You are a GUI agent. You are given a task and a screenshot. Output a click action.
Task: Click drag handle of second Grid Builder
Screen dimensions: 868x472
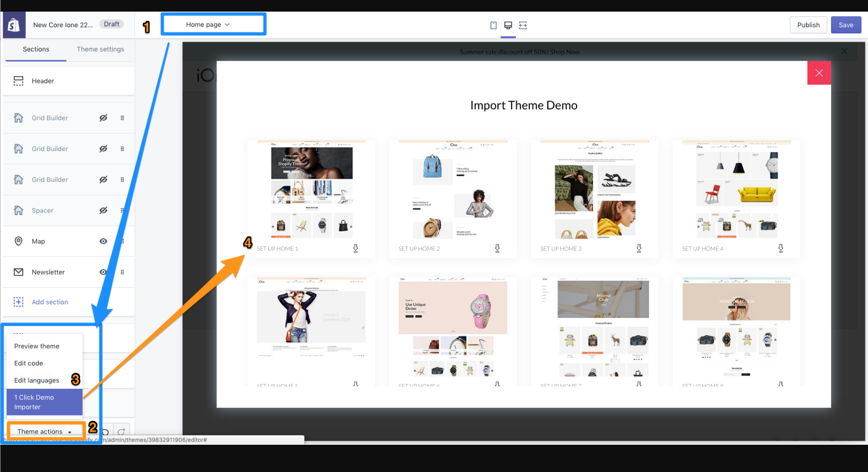pos(122,149)
